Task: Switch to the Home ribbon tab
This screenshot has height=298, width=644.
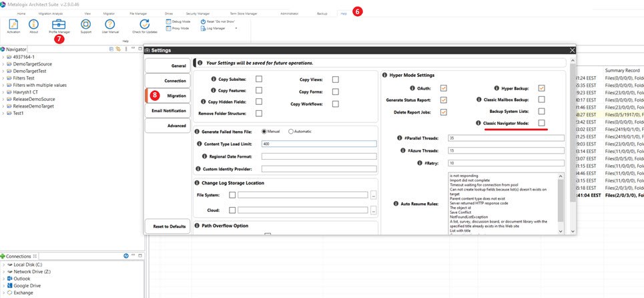Action: pyautogui.click(x=21, y=13)
